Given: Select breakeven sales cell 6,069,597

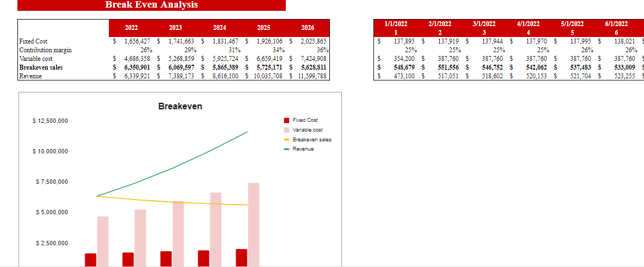Looking at the screenshot, I should click(x=175, y=67).
